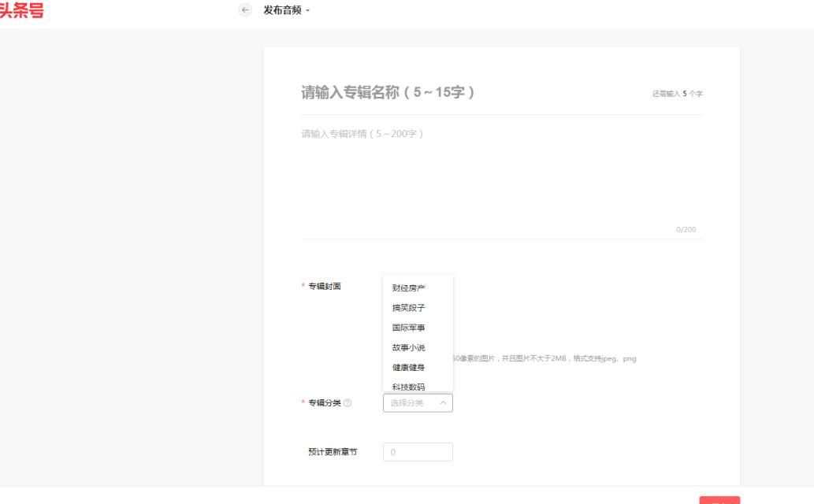Click the 还需输入 5 个字 hint
Viewport: 814px width, 504px height.
(678, 94)
